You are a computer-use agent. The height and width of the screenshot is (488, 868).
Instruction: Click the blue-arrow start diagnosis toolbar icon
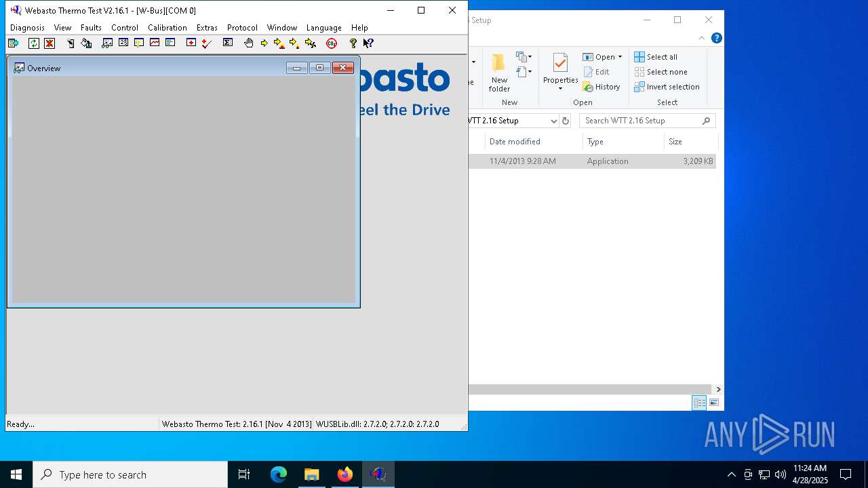[x=13, y=43]
